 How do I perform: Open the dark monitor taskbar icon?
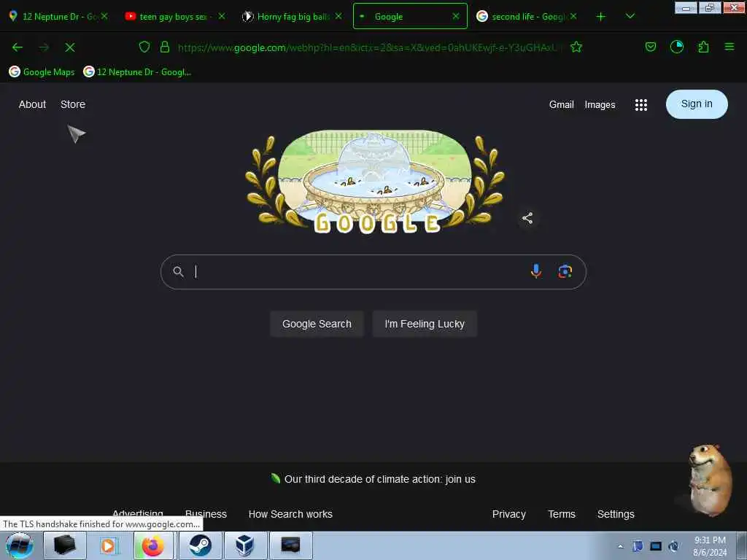290,545
